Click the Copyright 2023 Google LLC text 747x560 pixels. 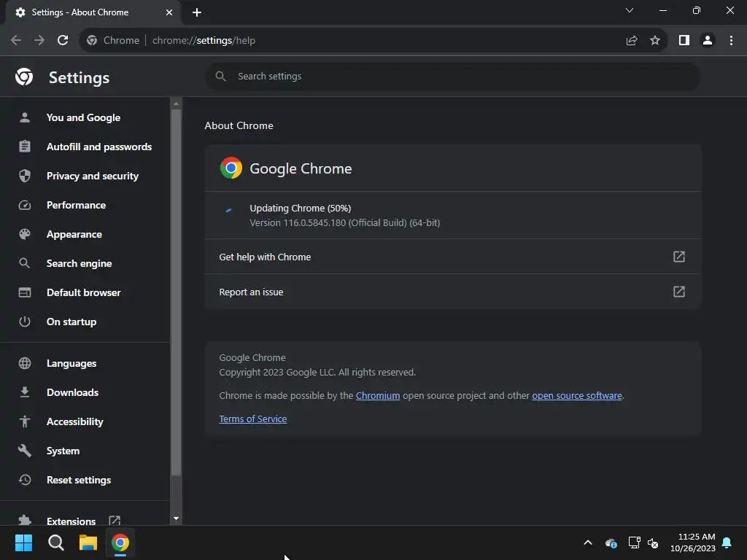[x=317, y=373]
